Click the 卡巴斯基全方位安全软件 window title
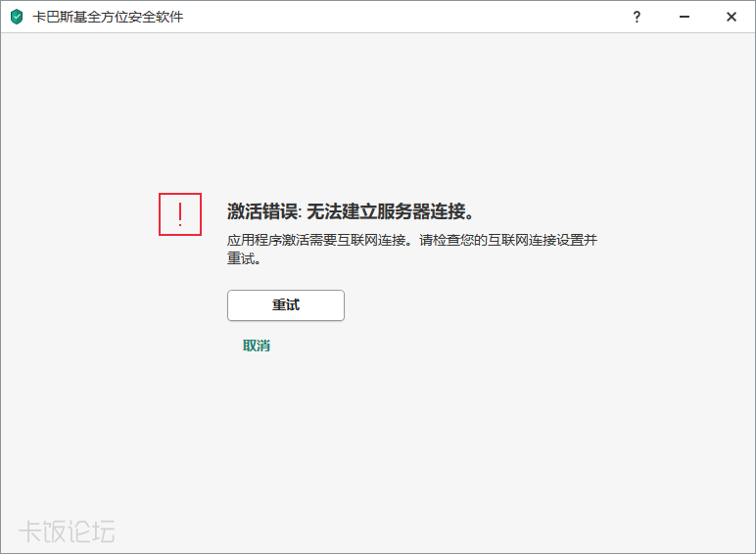The width and height of the screenshot is (756, 554). coord(108,17)
